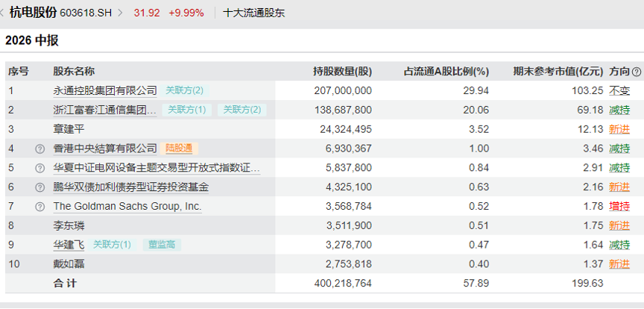Click 关联方(2) tag for 永通控股
Image resolution: width=644 pixels, height=309 pixels.
[x=184, y=90]
